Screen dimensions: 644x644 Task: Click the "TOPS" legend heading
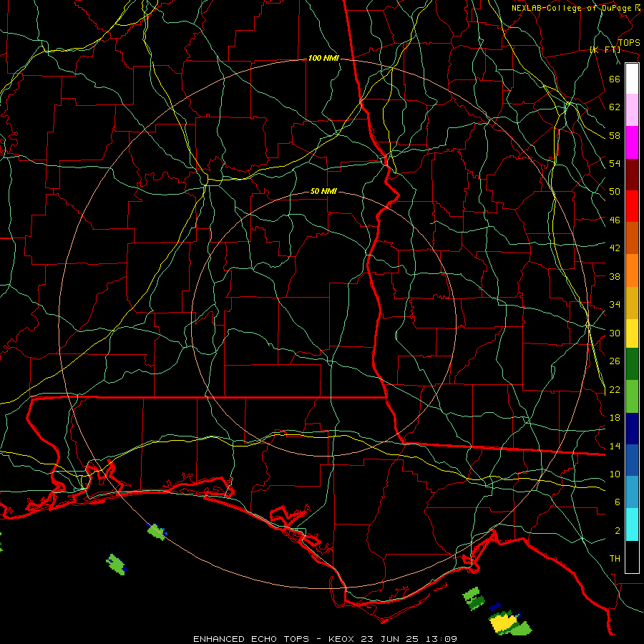point(629,43)
